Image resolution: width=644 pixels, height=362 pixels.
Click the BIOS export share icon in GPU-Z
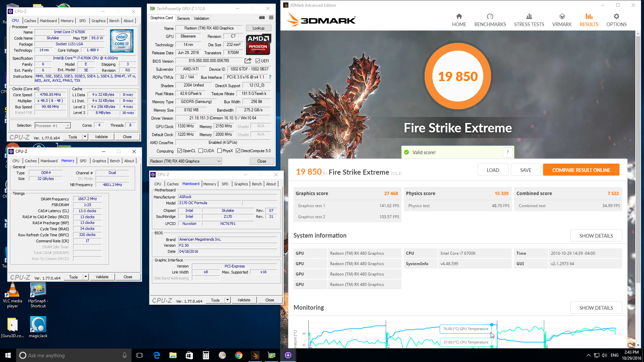[x=248, y=61]
